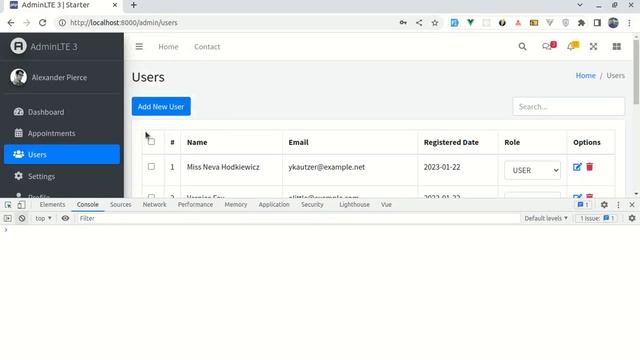Toggle DevTools device toolbar icon
This screenshot has height=360, width=640.
click(21, 204)
